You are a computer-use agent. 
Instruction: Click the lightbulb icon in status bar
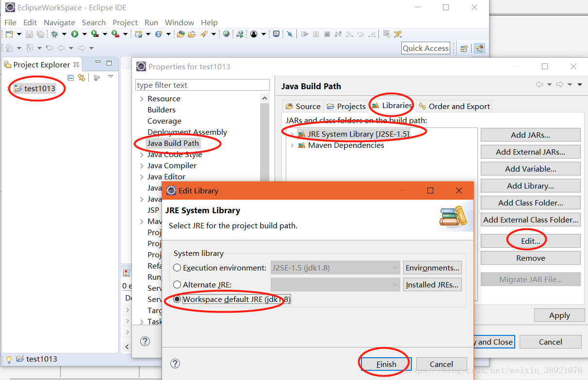8,359
